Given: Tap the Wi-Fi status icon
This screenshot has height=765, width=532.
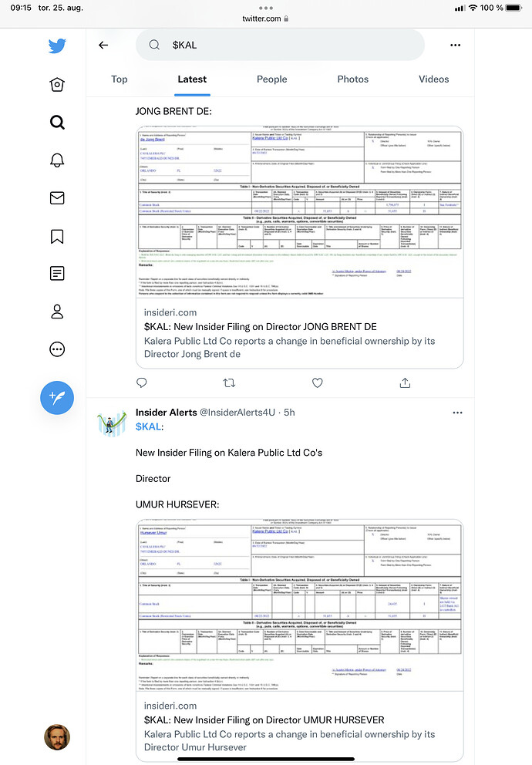Looking at the screenshot, I should tap(473, 8).
